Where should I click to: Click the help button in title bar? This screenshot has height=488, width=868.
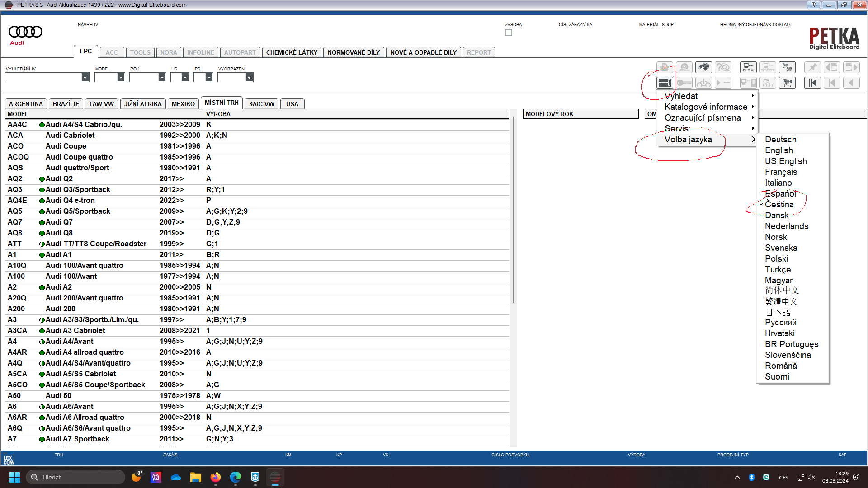[x=814, y=5]
